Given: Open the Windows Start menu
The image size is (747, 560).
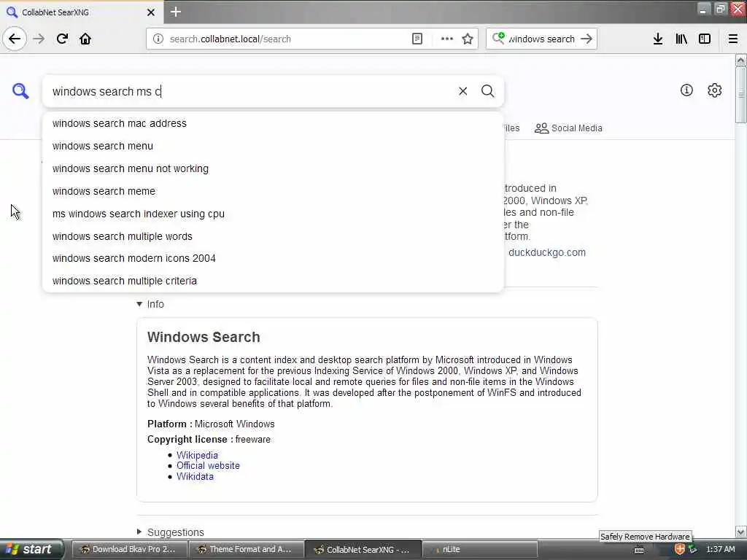Looking at the screenshot, I should coord(31,549).
